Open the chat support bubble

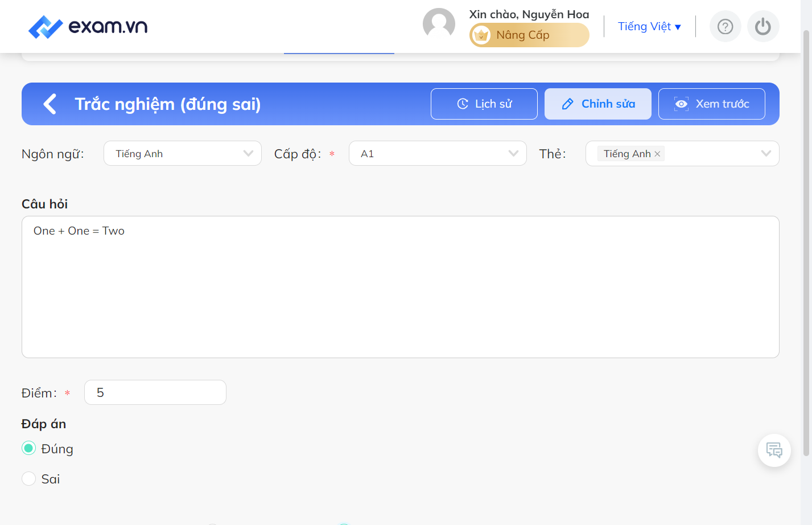click(774, 450)
